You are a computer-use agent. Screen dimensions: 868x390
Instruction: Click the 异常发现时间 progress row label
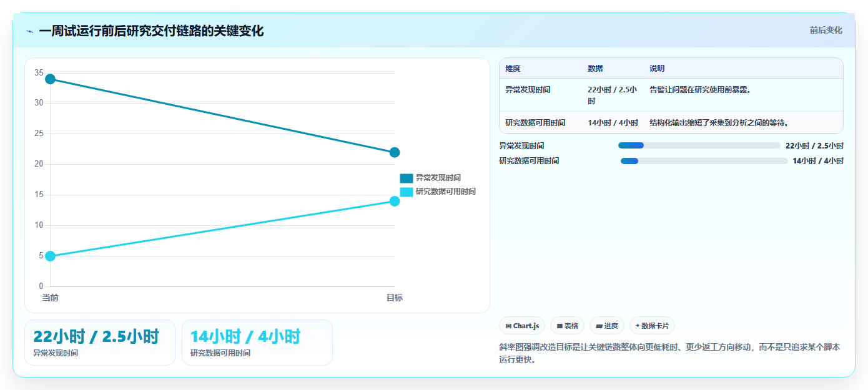click(521, 146)
